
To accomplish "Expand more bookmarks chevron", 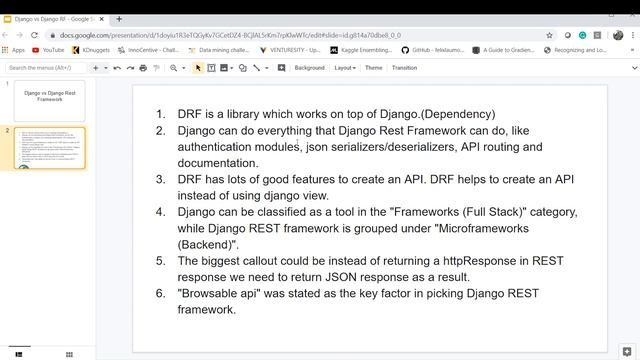I will pyautogui.click(x=632, y=50).
